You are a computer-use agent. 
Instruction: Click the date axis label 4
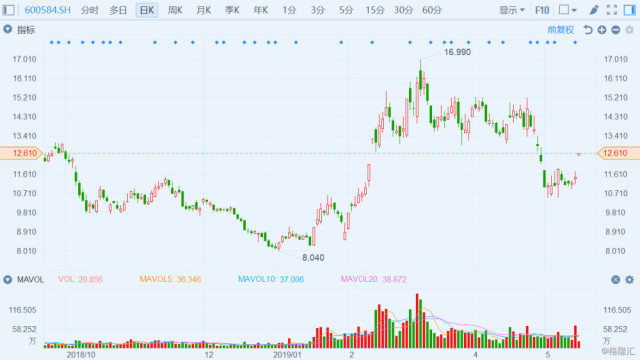[475, 355]
